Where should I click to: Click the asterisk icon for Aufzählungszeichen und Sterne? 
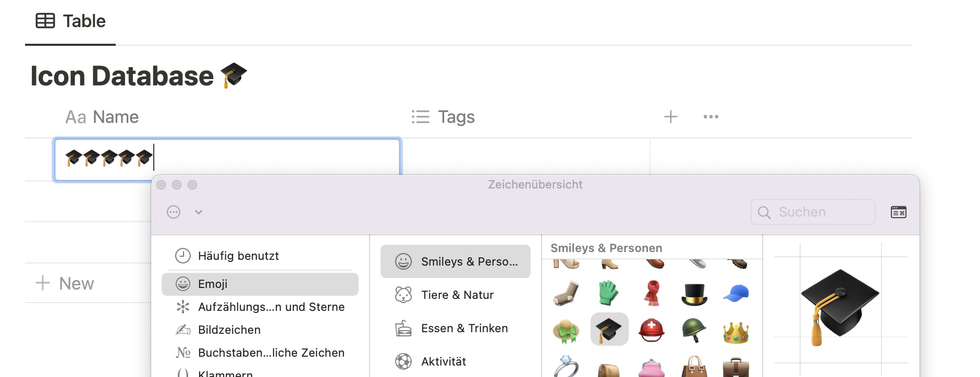click(182, 307)
